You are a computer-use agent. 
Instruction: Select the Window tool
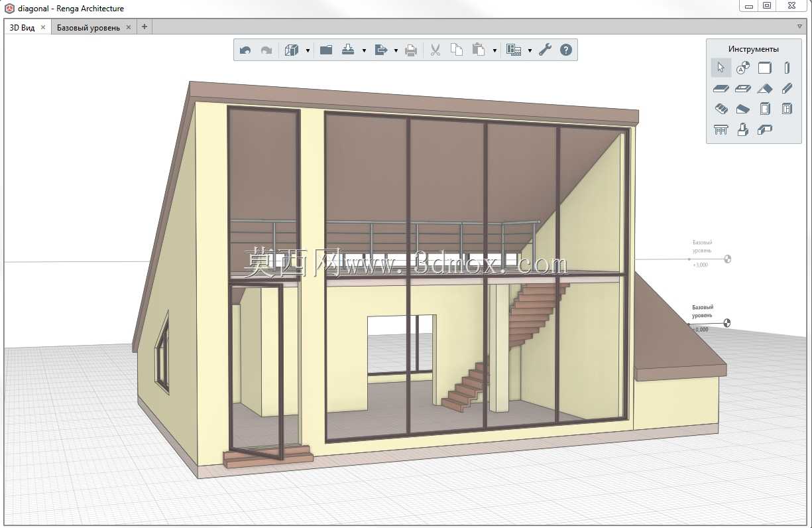787,109
